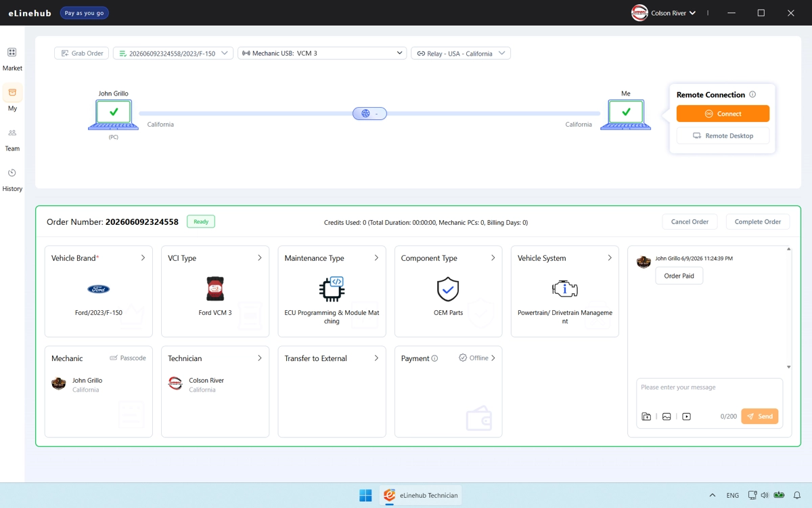Click Cancel Order
This screenshot has width=812, height=508.
[690, 221]
